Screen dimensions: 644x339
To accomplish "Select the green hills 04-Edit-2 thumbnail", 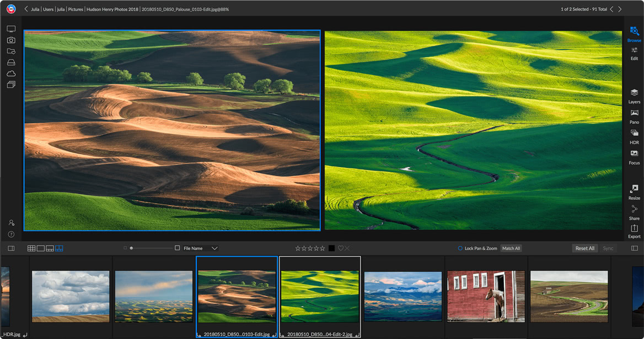I will click(x=320, y=296).
